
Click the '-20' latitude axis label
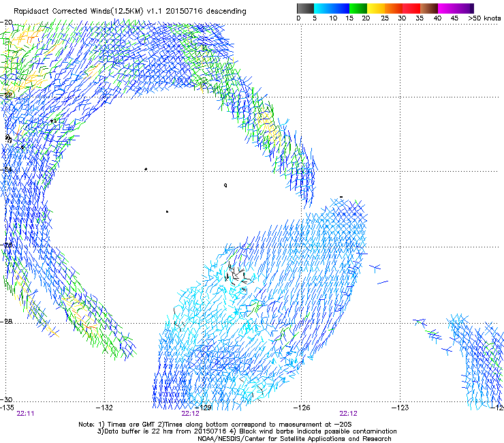pyautogui.click(x=6, y=22)
